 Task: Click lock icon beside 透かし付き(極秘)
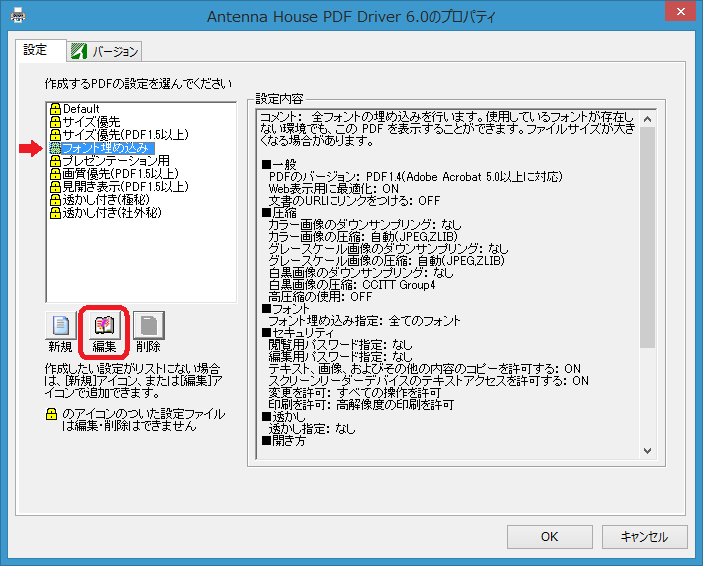click(x=55, y=200)
